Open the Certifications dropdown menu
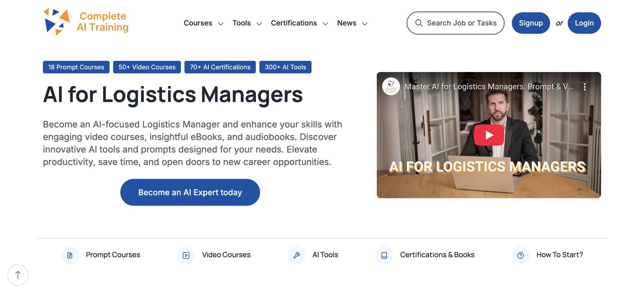The width and height of the screenshot is (644, 293). (299, 23)
